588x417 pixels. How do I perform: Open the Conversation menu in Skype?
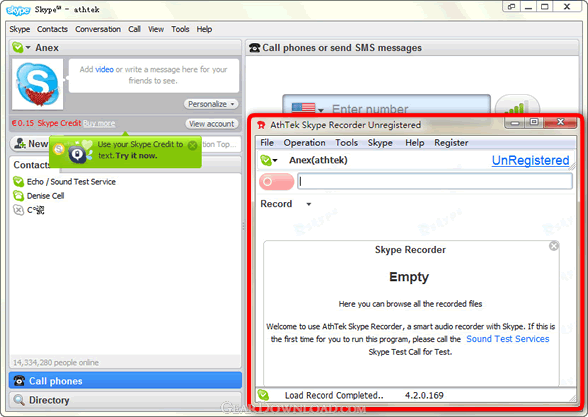[98, 29]
